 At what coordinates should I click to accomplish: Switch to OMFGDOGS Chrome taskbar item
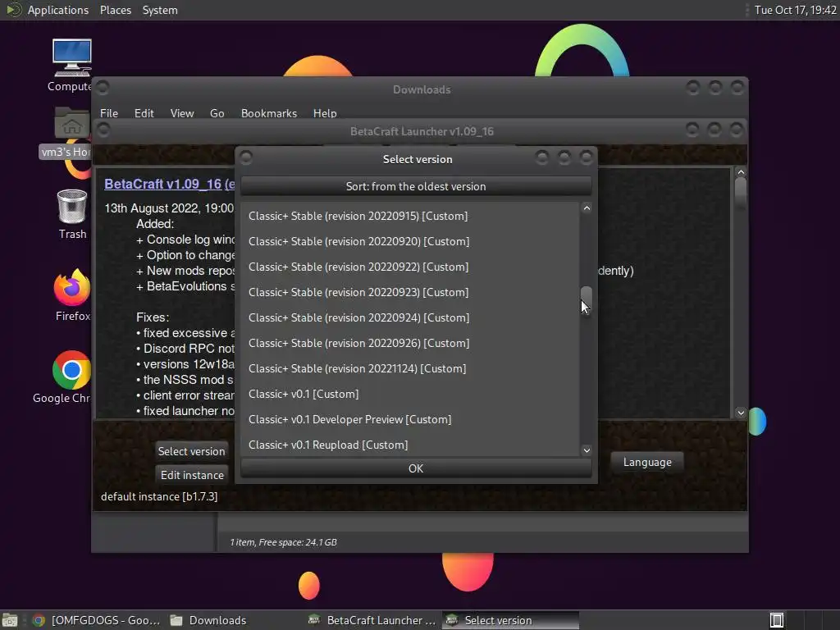click(96, 620)
